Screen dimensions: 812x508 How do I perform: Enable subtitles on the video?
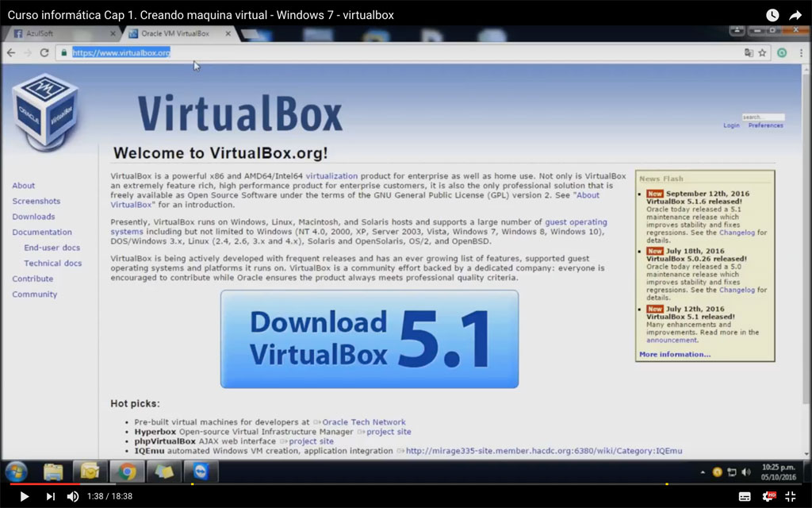745,497
